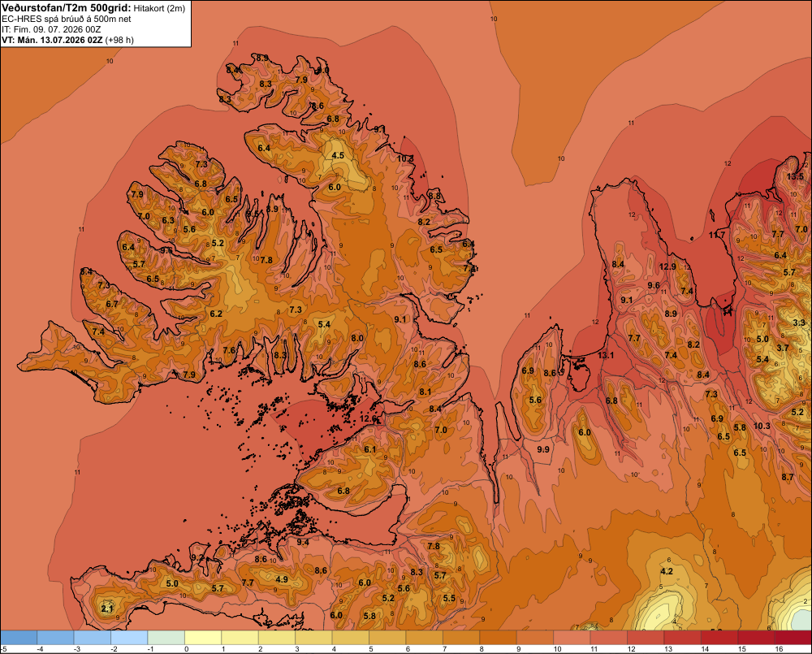Click the Veðurstofan/T2m 500grid title
812x654 pixels.
pyautogui.click(x=67, y=8)
